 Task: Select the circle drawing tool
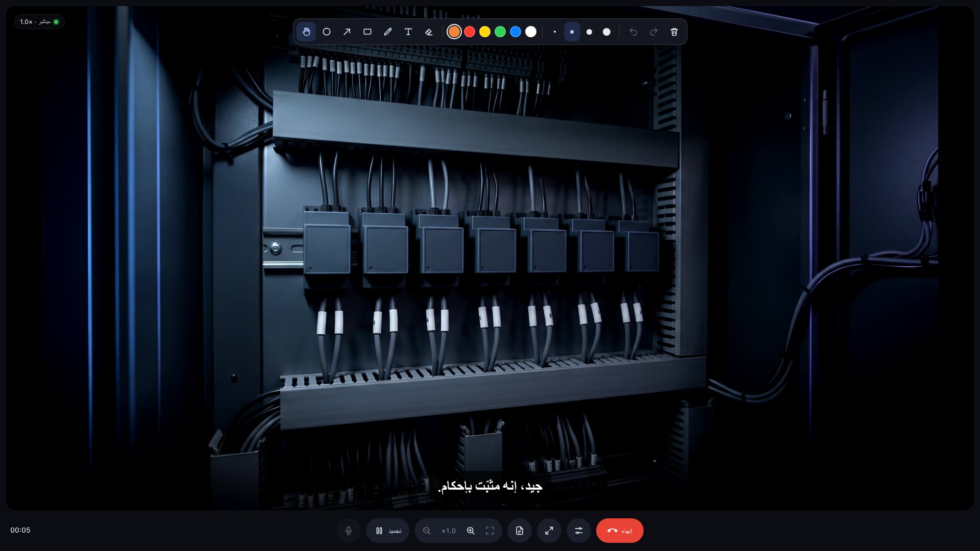(x=327, y=32)
